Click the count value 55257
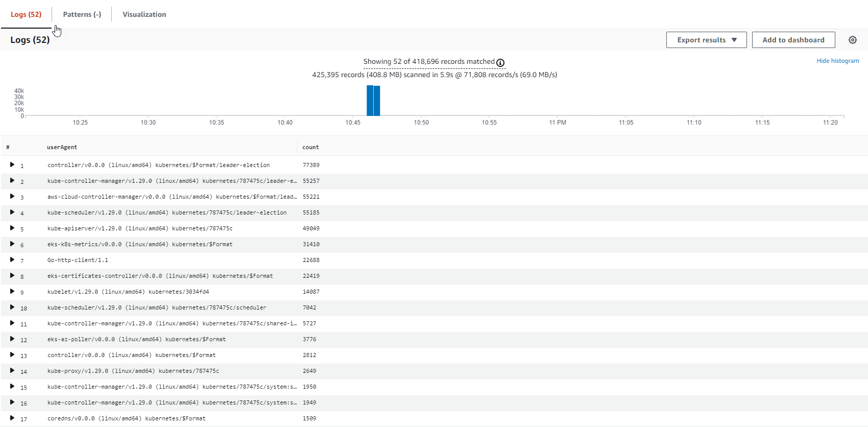This screenshot has height=427, width=868. pyautogui.click(x=311, y=181)
